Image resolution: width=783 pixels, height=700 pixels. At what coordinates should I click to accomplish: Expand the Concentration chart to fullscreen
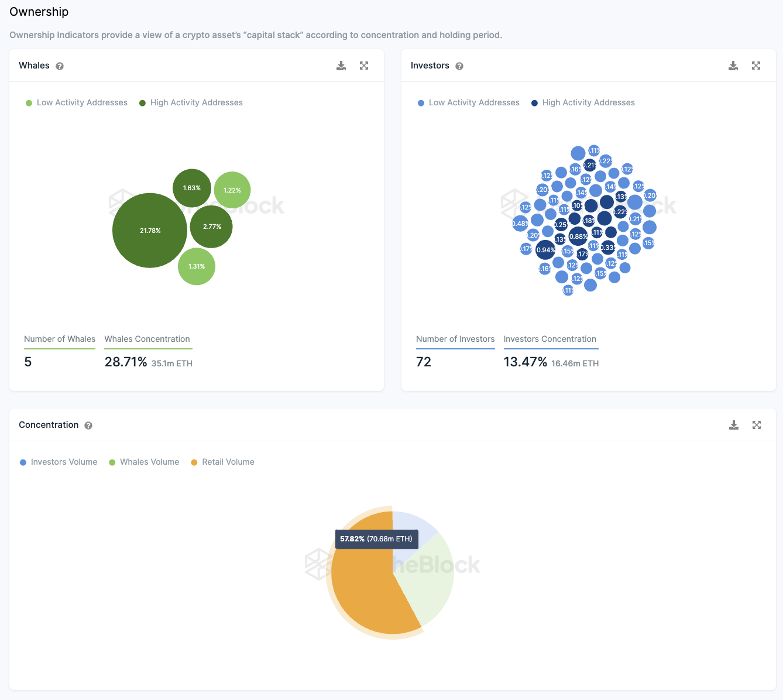click(757, 425)
